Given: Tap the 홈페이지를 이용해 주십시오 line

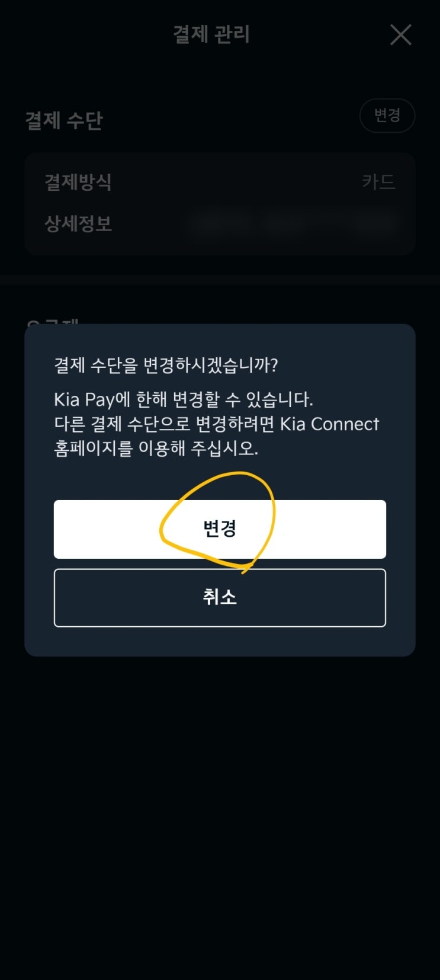Looking at the screenshot, I should (x=156, y=449).
